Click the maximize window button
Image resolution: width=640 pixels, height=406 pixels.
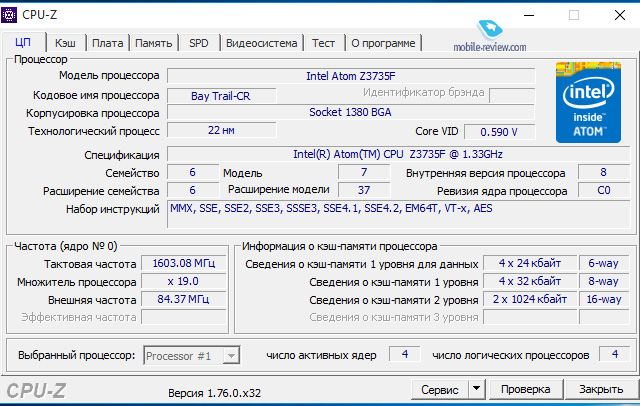[574, 15]
